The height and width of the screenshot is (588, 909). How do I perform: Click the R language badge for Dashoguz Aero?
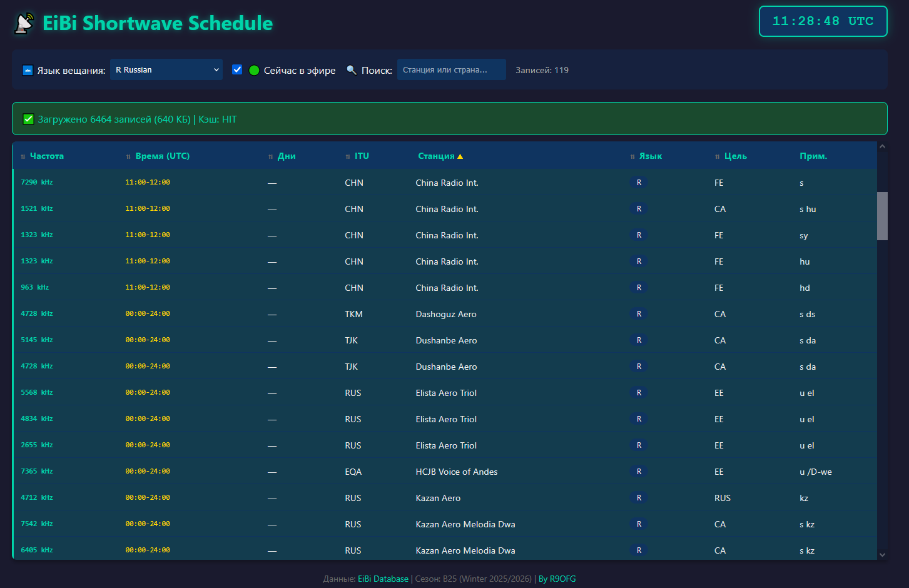[639, 314]
